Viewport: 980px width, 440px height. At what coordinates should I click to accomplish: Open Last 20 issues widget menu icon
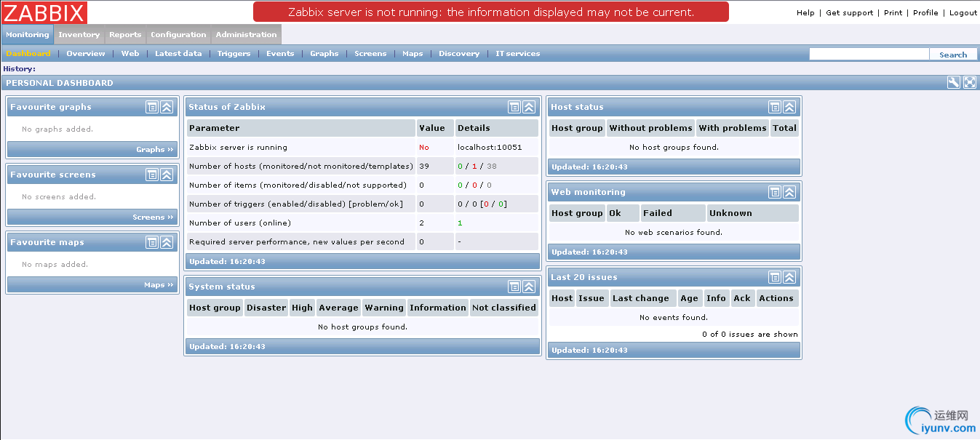point(775,277)
